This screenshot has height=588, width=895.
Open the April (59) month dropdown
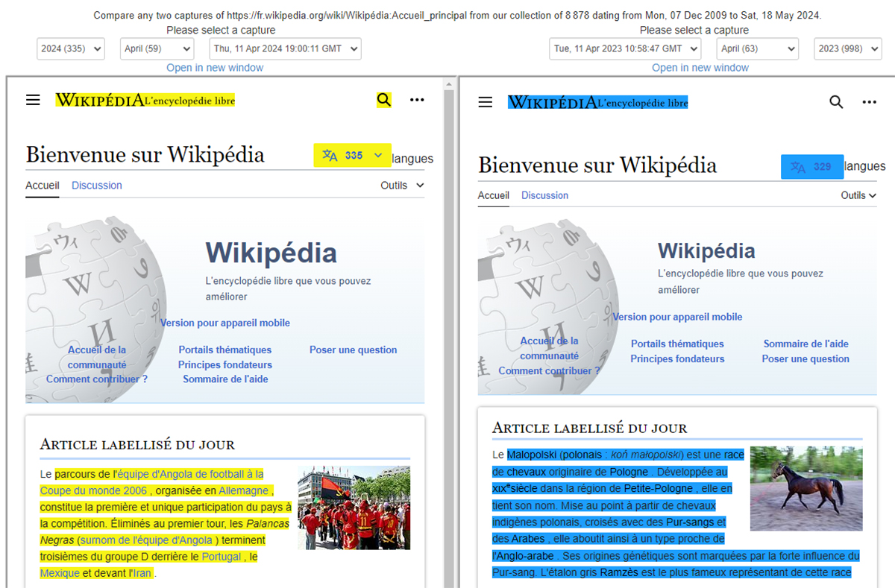click(157, 49)
